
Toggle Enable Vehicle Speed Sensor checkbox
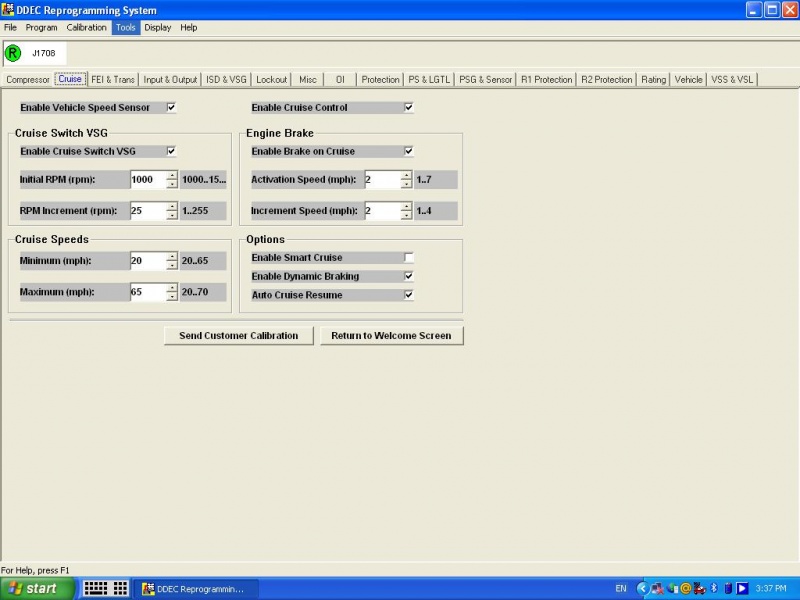(171, 107)
